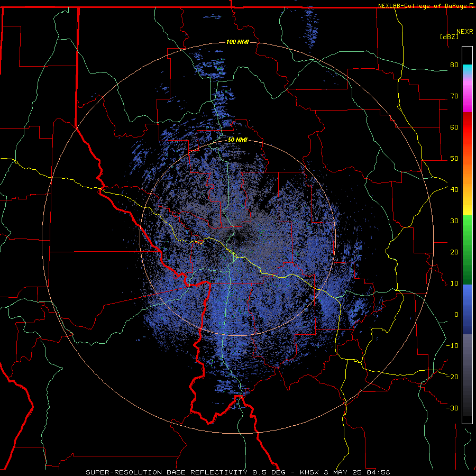Image resolution: width=476 pixels, height=476 pixels.
Task: Click the 60 value on dBZ scale
Action: (x=454, y=127)
